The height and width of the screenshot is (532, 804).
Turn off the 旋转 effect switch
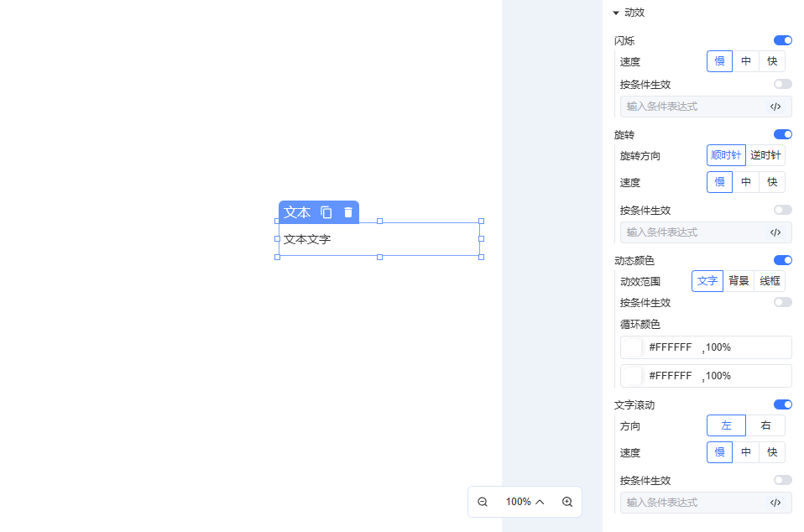pyautogui.click(x=782, y=134)
